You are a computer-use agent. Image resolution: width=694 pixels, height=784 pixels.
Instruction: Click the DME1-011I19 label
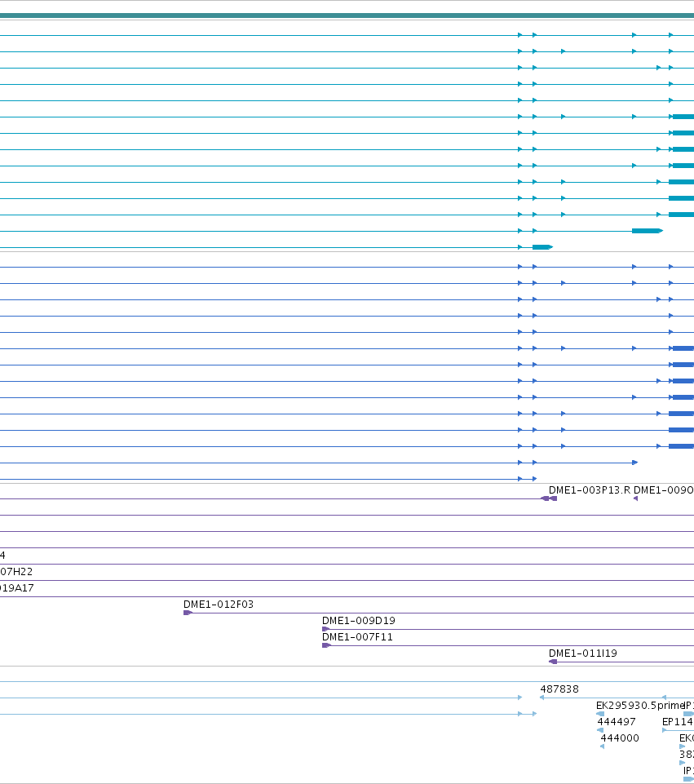point(582,653)
